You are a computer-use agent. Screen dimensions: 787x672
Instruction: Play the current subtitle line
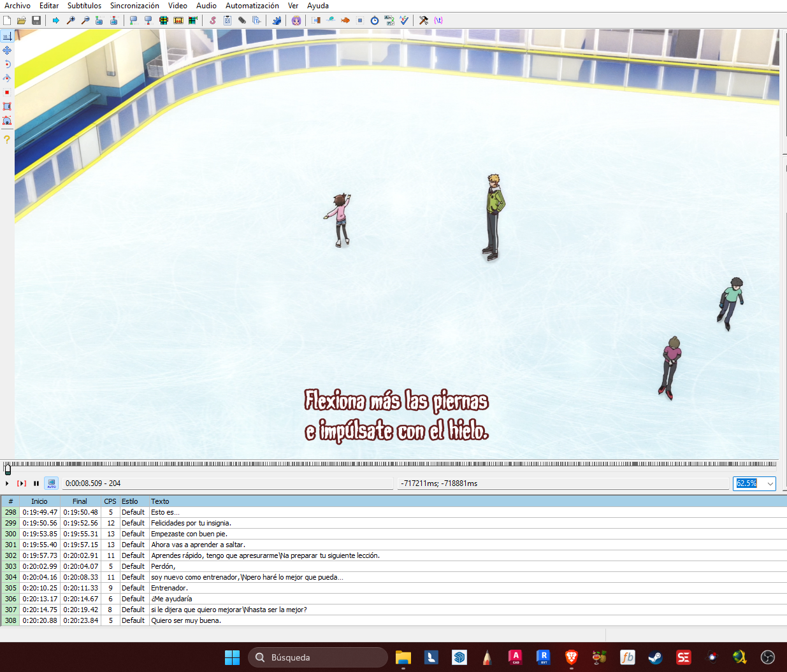coord(22,483)
